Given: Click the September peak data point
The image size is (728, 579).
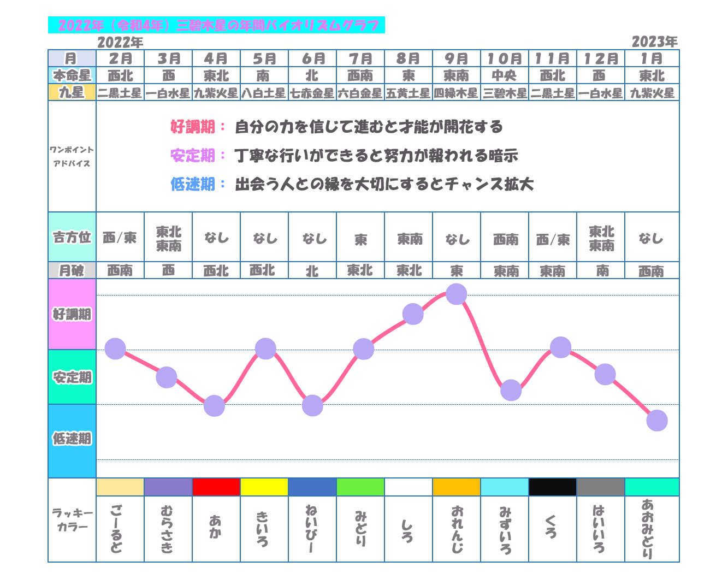Looking at the screenshot, I should coord(457,294).
